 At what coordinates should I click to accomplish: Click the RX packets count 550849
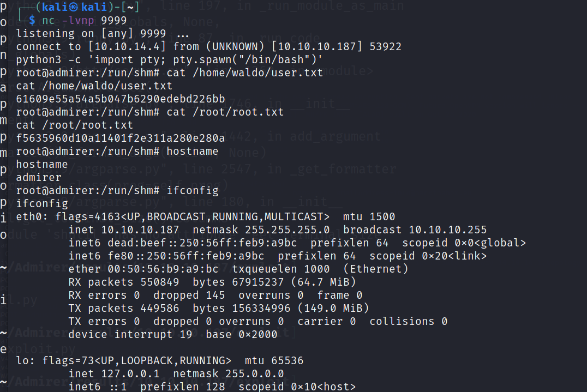[159, 282]
